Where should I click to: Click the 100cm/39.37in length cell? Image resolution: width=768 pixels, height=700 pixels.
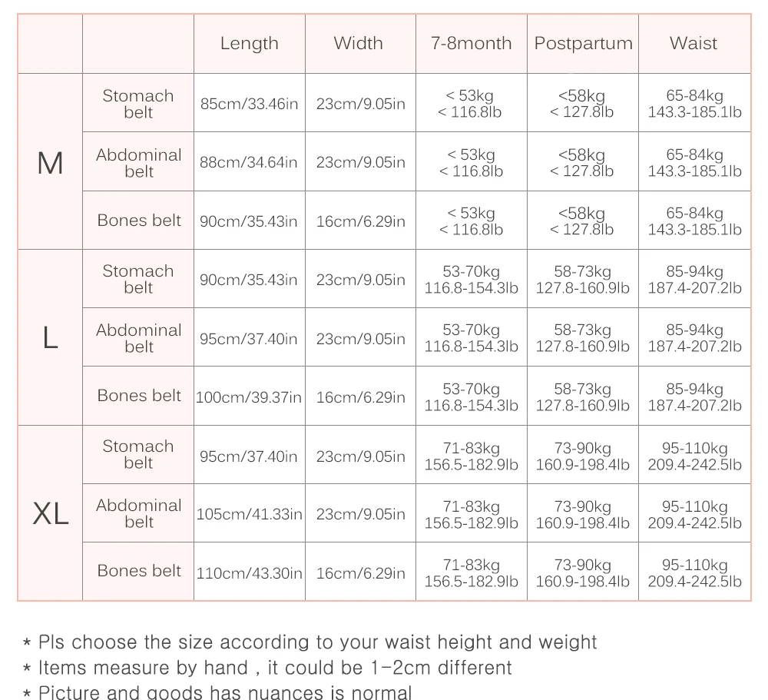(250, 396)
